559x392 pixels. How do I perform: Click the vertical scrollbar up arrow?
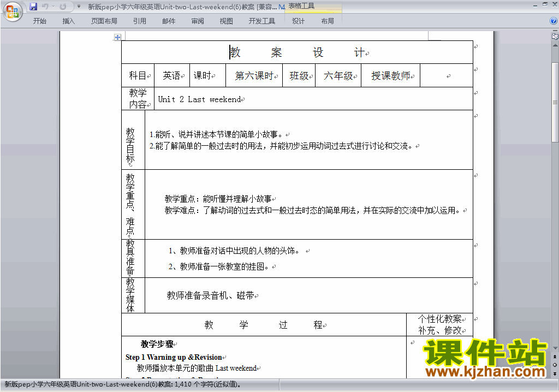(555, 45)
